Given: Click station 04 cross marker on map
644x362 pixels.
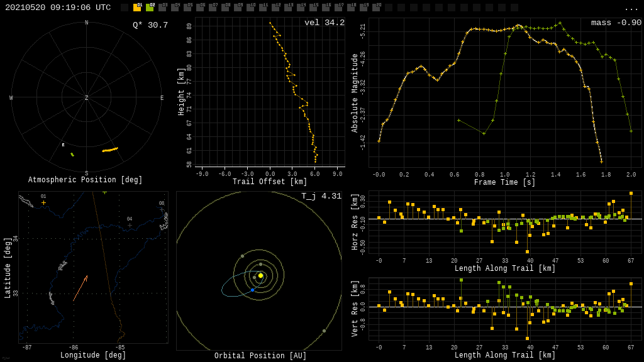Looking at the screenshot, I should pyautogui.click(x=130, y=225).
